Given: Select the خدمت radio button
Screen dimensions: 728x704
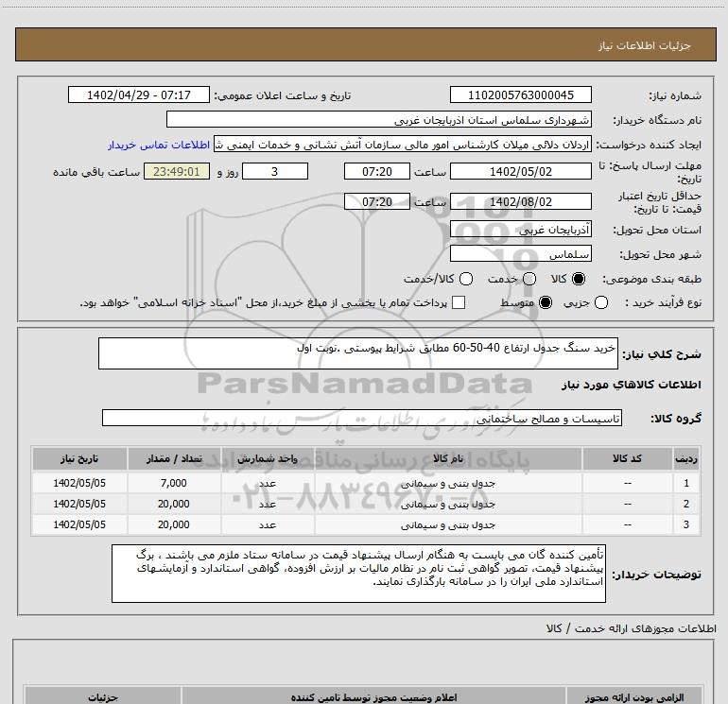Looking at the screenshot, I should pos(529,279).
